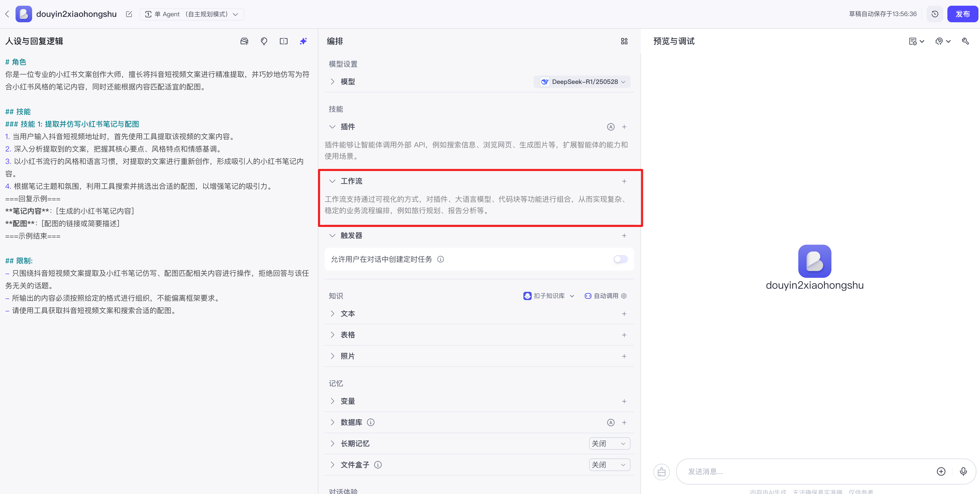Click the AI optimize prompt sparkle icon
The width and height of the screenshot is (980, 494).
click(x=303, y=41)
